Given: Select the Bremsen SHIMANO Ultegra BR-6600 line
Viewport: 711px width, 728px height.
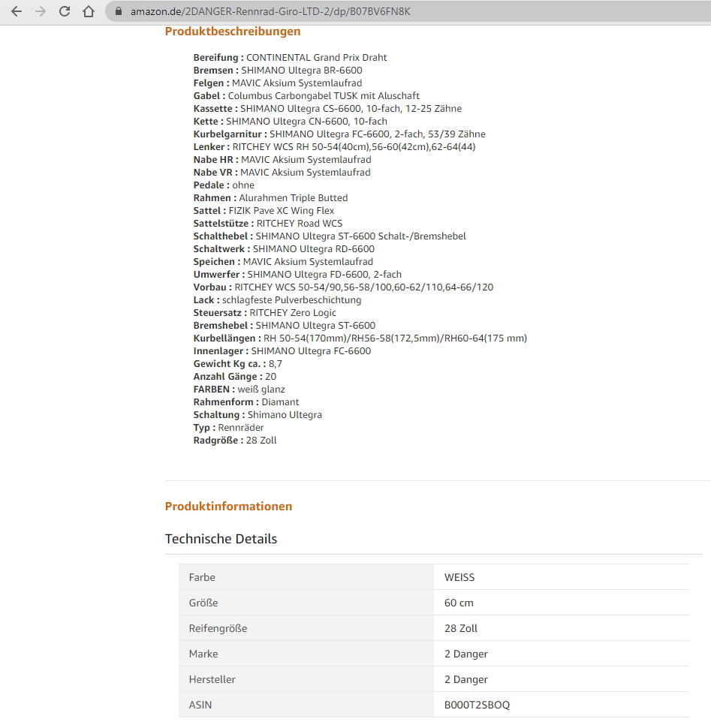Looking at the screenshot, I should click(278, 70).
